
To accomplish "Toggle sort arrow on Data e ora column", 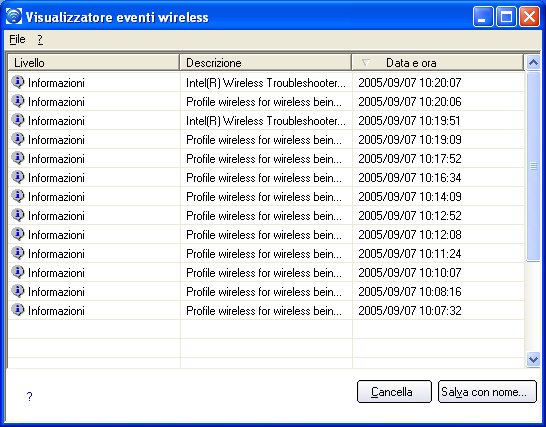I will tap(365, 63).
